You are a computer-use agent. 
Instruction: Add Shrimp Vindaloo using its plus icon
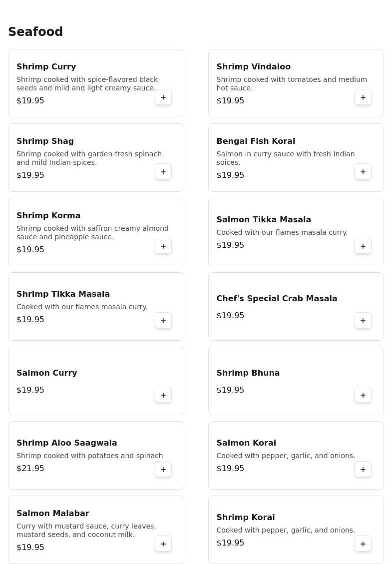[363, 97]
